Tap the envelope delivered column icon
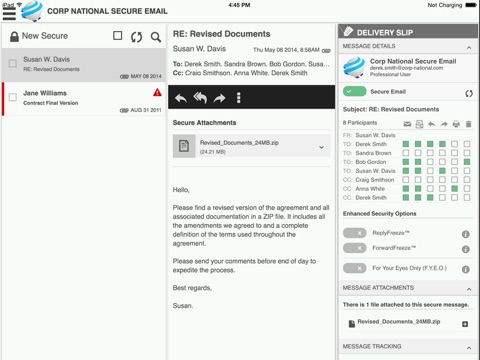The width and height of the screenshot is (480, 360). click(x=407, y=124)
